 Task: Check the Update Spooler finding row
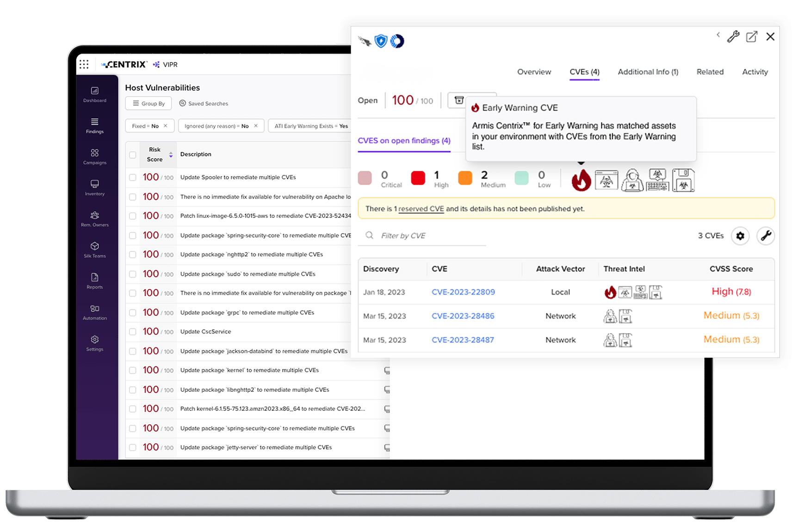pyautogui.click(x=132, y=177)
